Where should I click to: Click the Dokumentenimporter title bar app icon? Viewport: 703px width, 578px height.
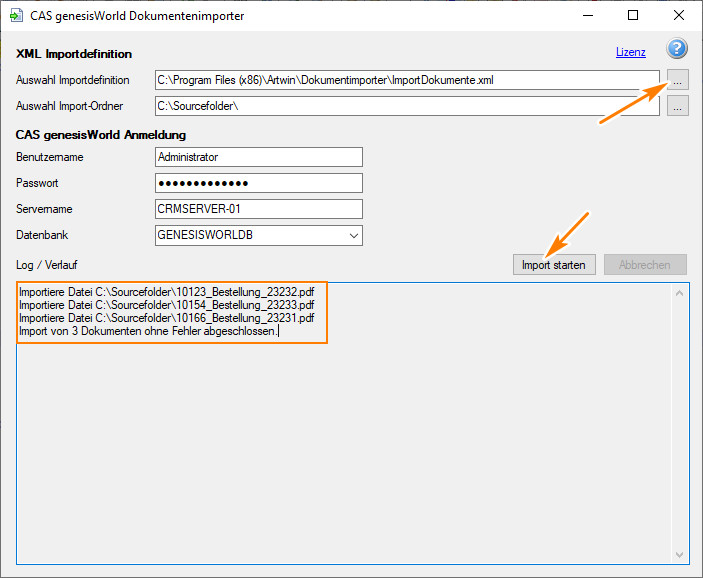[16, 16]
